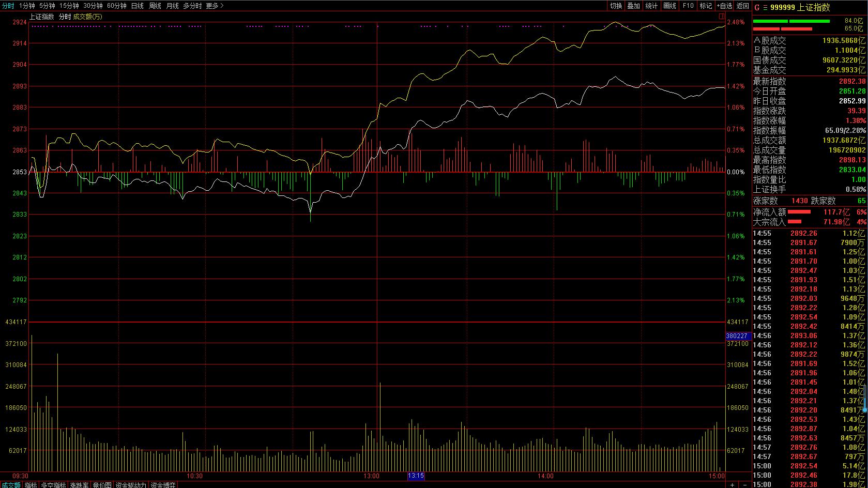Open the 切换 switch menu
Image resolution: width=868 pixels, height=488 pixels.
(616, 6)
